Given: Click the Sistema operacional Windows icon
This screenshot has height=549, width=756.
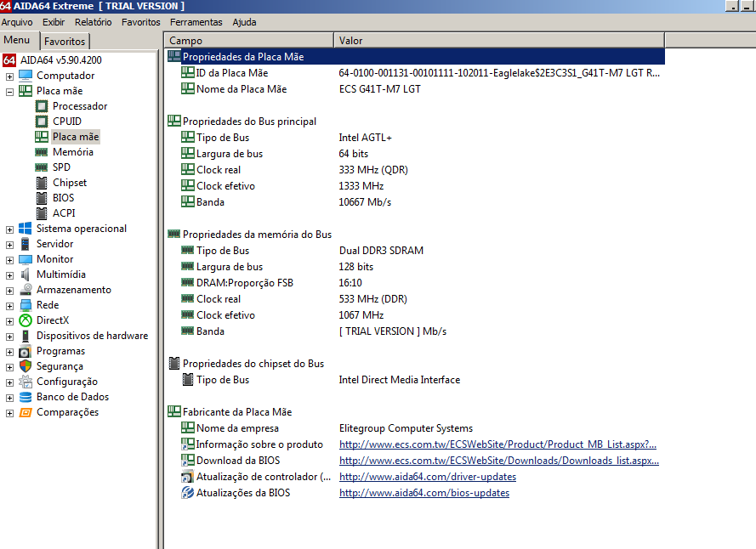Looking at the screenshot, I should coord(25,229).
